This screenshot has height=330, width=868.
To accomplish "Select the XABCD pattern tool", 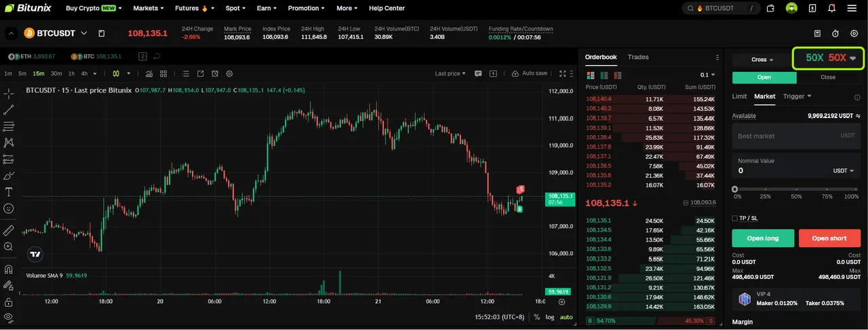I will (9, 143).
